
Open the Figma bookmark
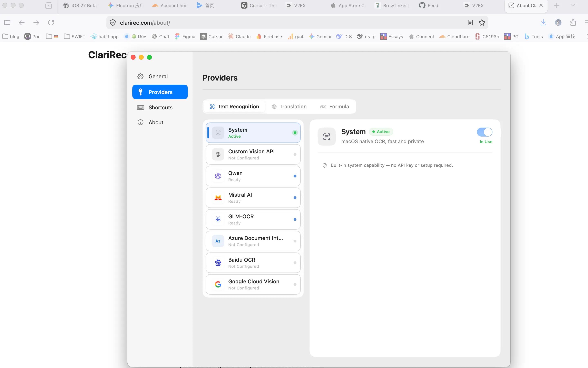tap(185, 37)
